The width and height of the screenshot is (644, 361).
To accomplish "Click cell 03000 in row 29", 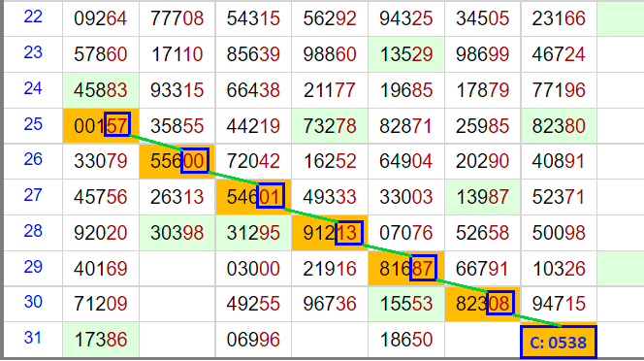I will coord(253,269).
